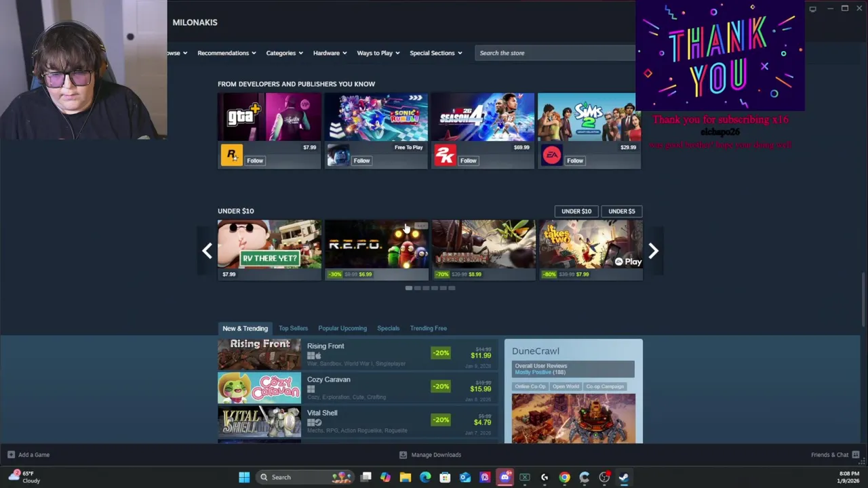Go to next Under $10 carousel page
The height and width of the screenshot is (488, 868).
pyautogui.click(x=653, y=251)
